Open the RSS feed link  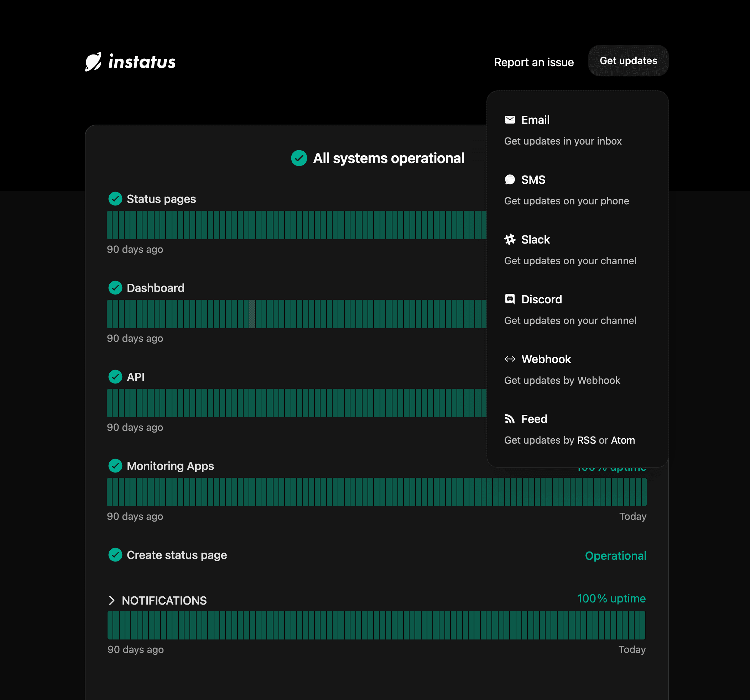coord(586,440)
